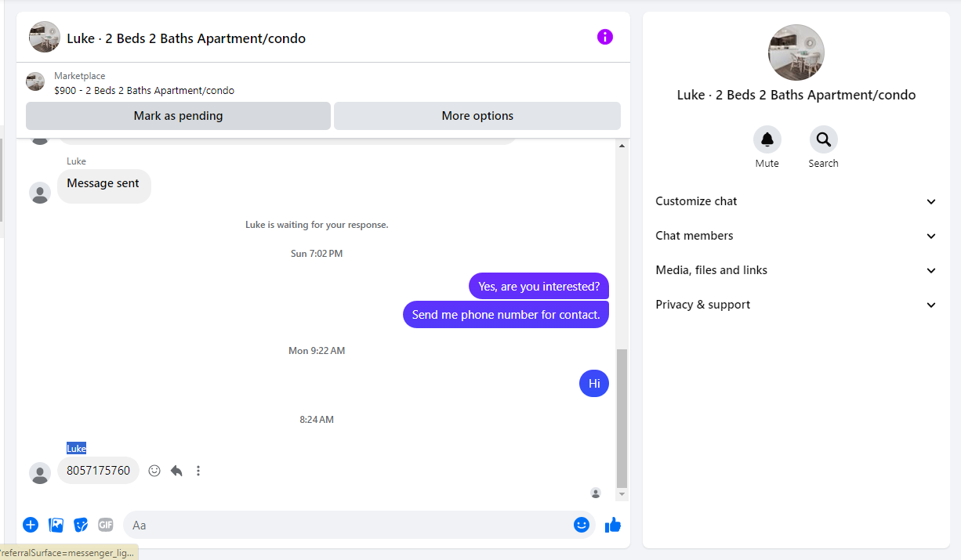
Task: Expand Privacy & support section
Action: coord(796,305)
